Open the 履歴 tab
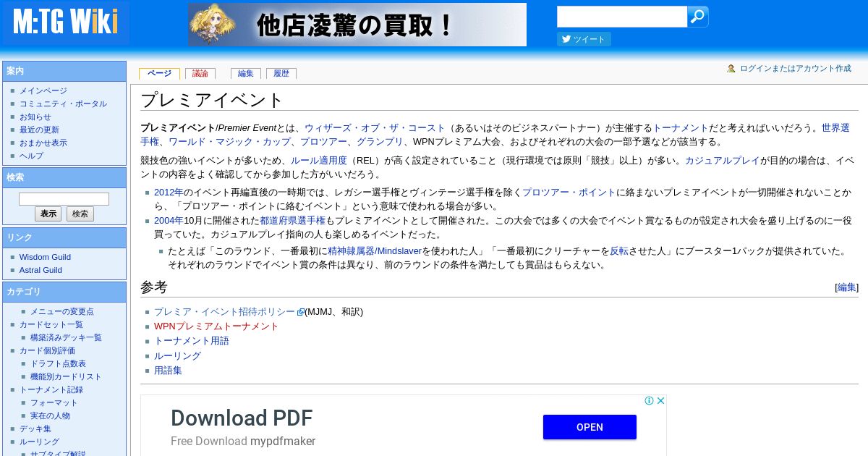Screen dimensions: 868x456 [281, 73]
